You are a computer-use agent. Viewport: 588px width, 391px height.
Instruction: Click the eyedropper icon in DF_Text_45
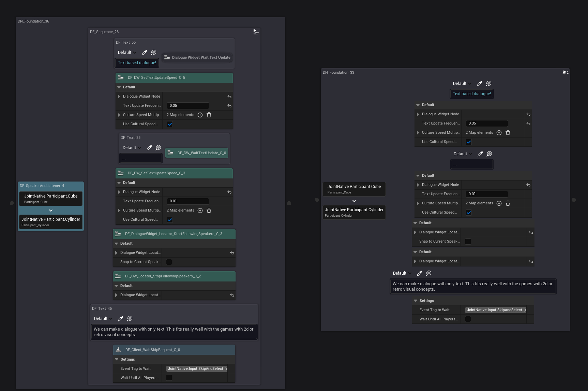click(x=121, y=319)
